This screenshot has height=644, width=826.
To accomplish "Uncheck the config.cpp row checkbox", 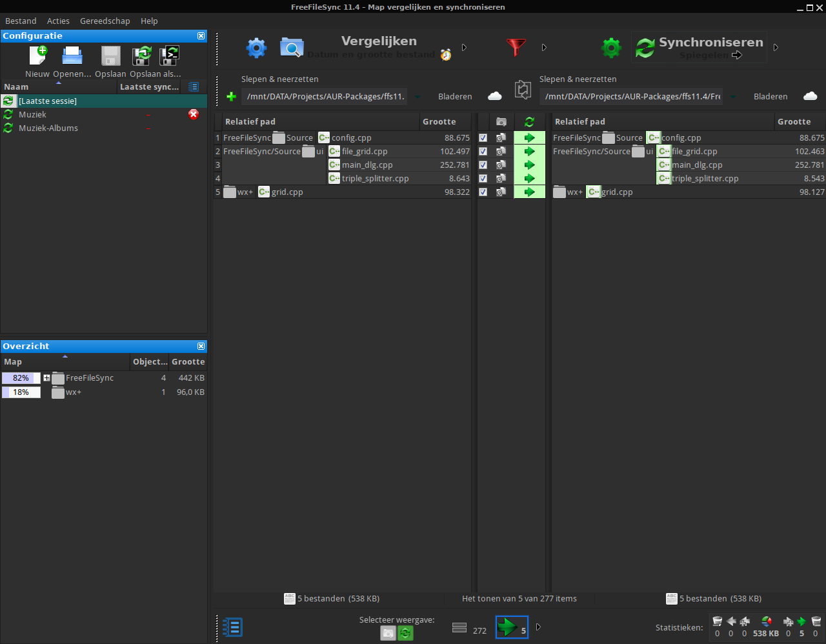I will point(483,137).
